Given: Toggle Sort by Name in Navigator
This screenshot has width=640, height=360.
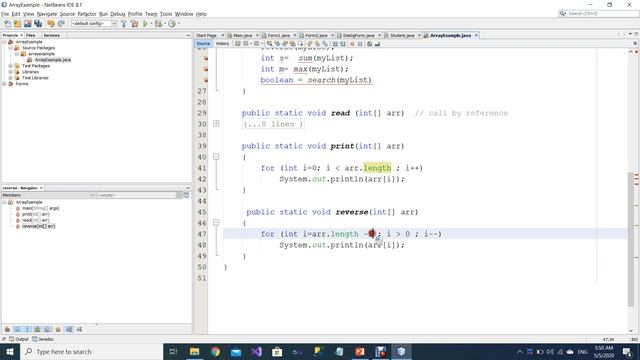Looking at the screenshot, I should coord(69,329).
